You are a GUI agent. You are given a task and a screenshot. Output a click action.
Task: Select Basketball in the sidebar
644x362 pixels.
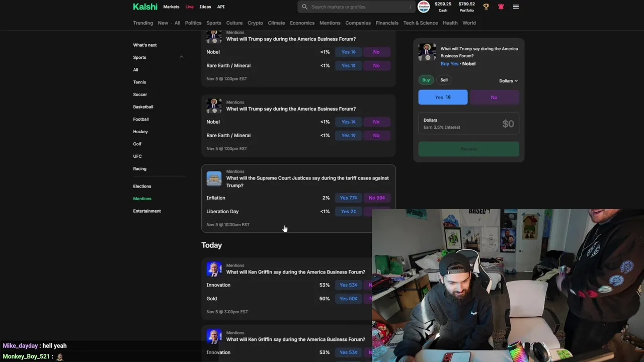(143, 107)
